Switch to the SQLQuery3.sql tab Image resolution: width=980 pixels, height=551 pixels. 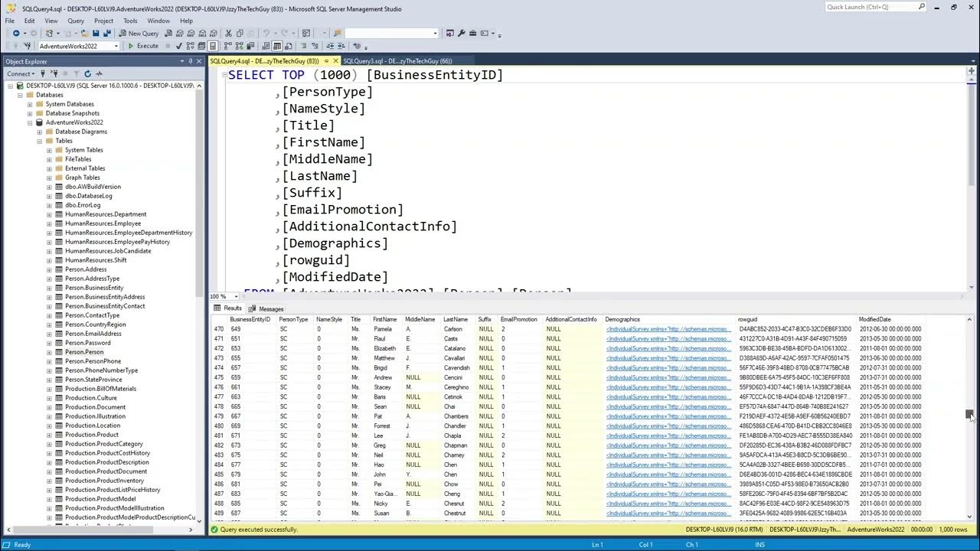click(x=397, y=61)
